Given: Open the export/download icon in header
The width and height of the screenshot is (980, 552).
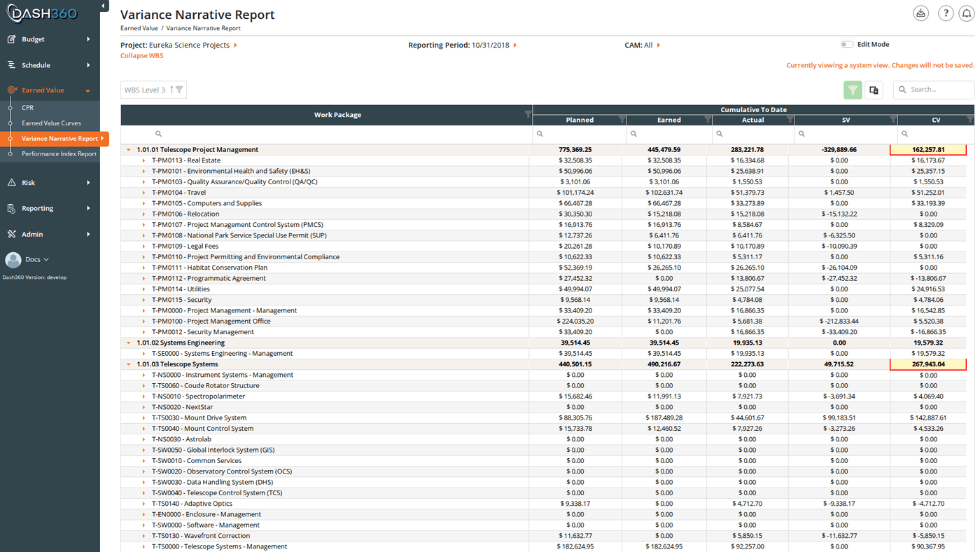Looking at the screenshot, I should tap(921, 13).
